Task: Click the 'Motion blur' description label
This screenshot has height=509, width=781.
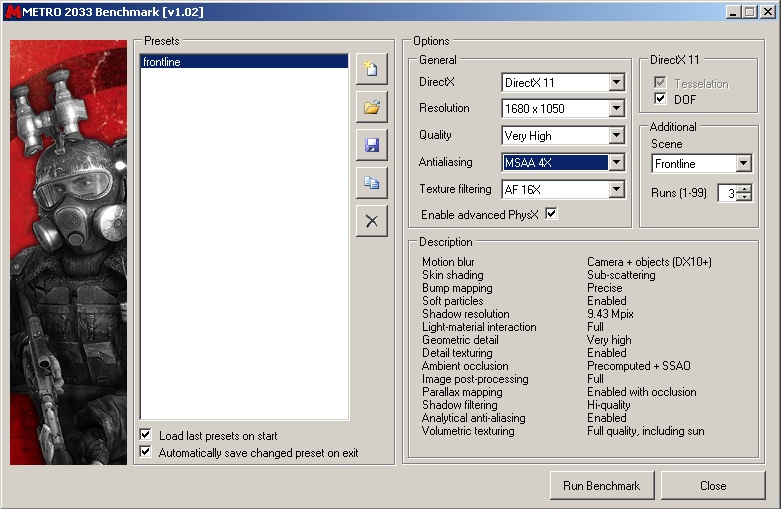Action: 448,262
